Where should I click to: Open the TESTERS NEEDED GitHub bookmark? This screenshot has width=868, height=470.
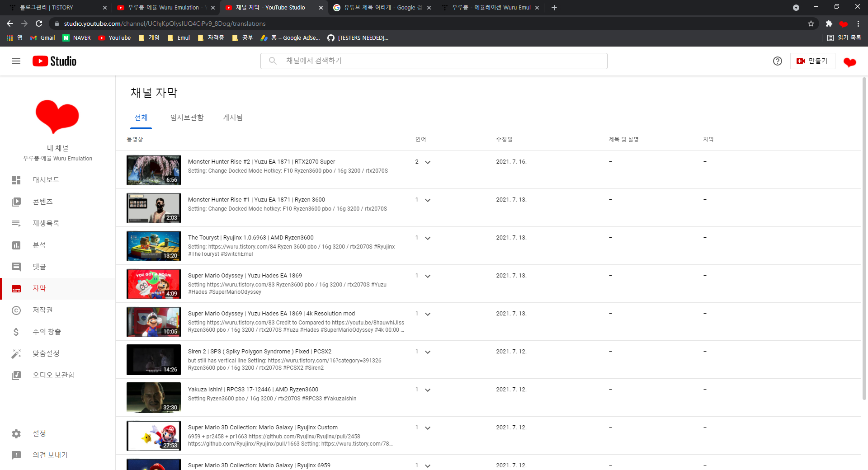click(x=358, y=38)
